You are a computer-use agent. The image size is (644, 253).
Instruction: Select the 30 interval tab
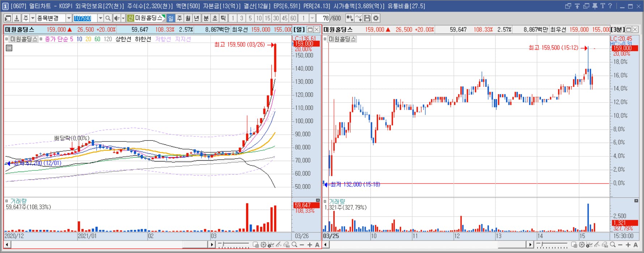click(x=276, y=18)
